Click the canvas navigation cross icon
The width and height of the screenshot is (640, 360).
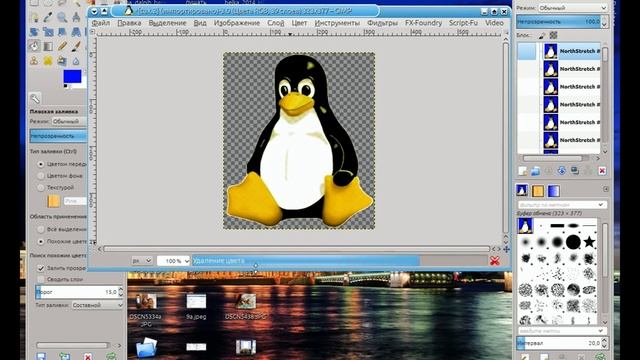tap(507, 249)
